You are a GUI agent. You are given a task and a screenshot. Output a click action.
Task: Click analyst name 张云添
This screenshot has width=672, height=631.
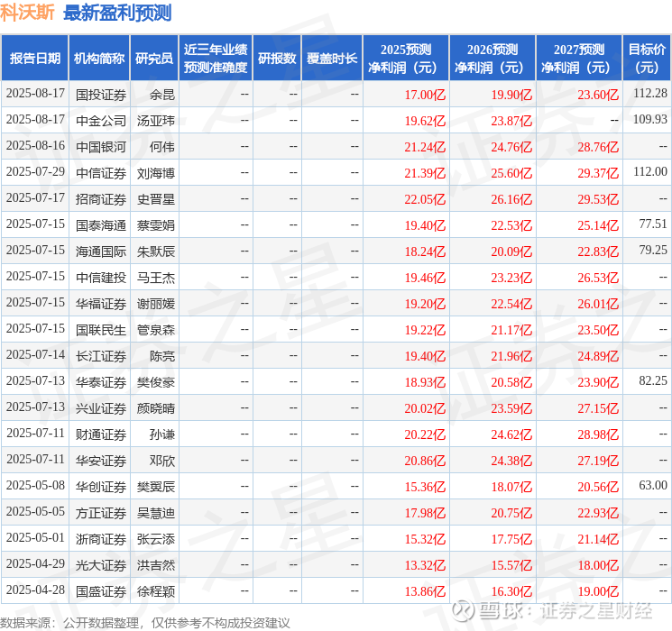[155, 538]
